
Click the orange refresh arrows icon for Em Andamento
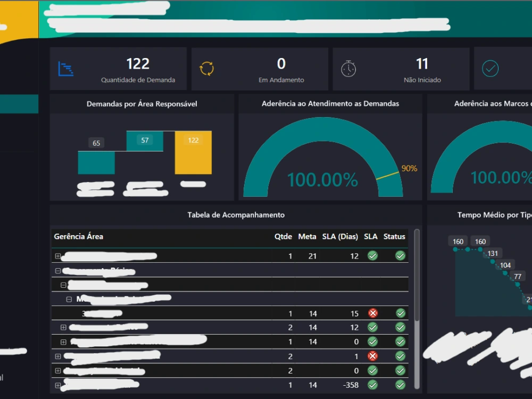click(x=206, y=69)
